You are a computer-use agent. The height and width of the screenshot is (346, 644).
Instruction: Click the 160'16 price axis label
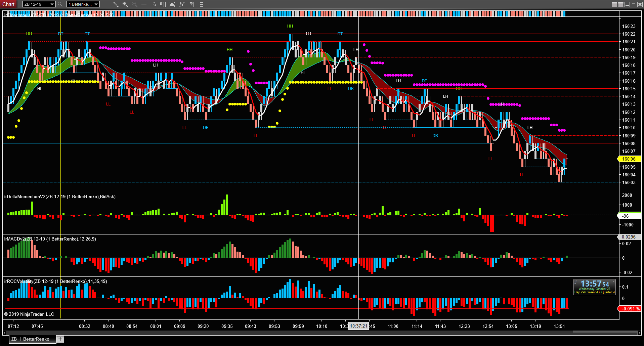tap(629, 81)
